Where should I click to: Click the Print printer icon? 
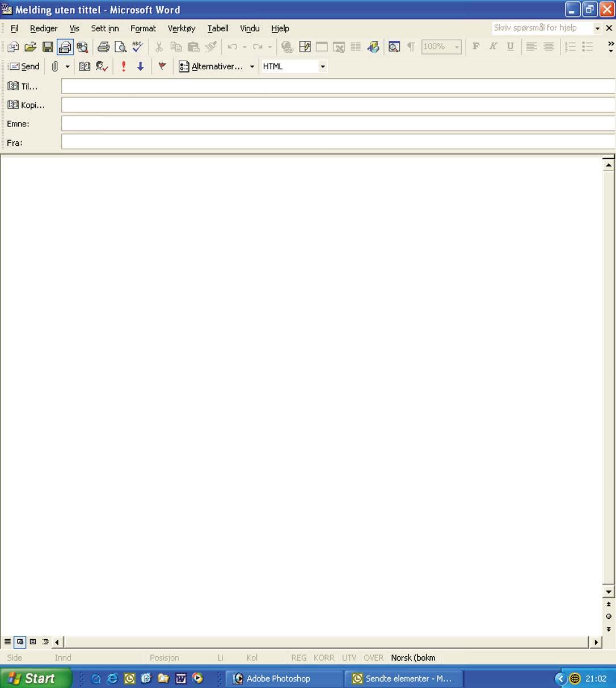(x=103, y=47)
